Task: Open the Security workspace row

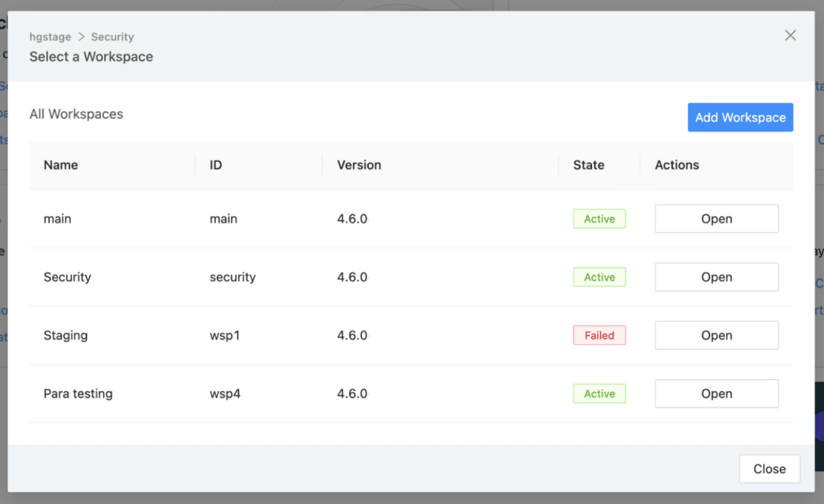Action: 716,277
